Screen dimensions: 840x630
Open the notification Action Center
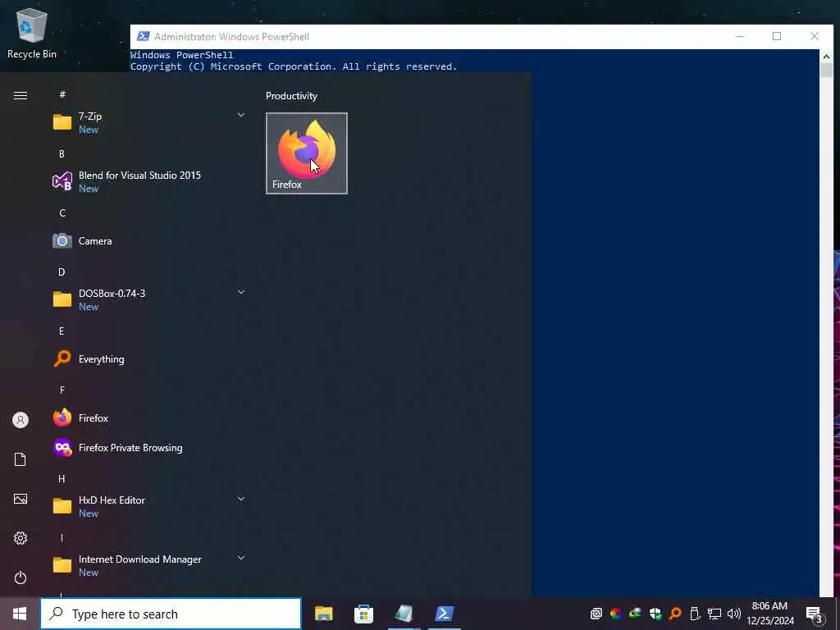(815, 614)
